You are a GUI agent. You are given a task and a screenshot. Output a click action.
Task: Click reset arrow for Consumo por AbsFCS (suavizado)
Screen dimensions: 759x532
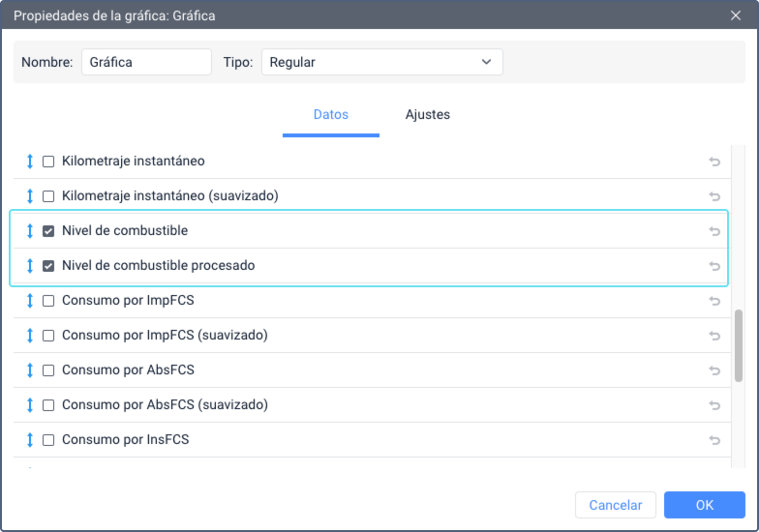coord(714,405)
